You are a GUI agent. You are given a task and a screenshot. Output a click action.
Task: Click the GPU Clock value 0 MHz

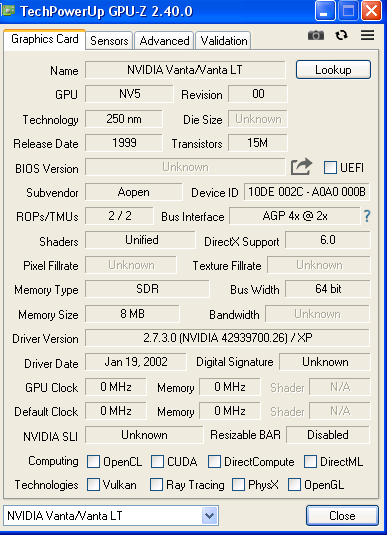(x=116, y=387)
